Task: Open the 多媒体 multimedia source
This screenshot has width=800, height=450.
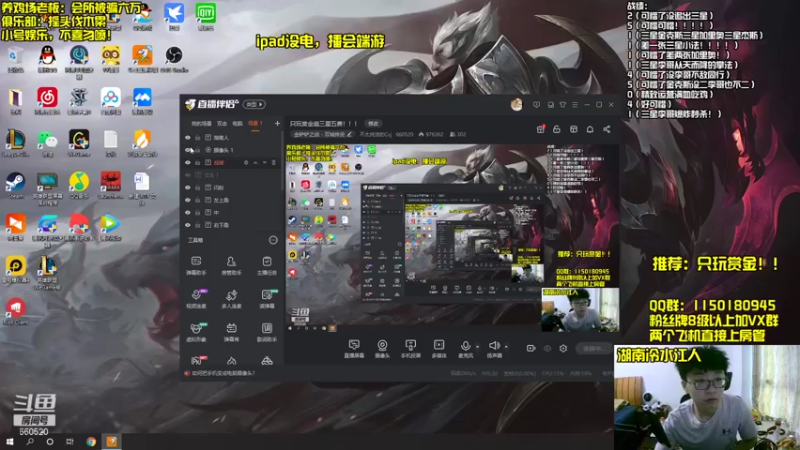Action: 439,349
